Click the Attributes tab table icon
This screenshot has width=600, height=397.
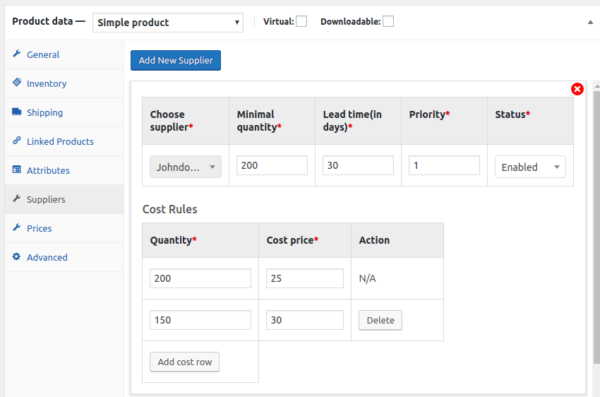[x=16, y=169]
